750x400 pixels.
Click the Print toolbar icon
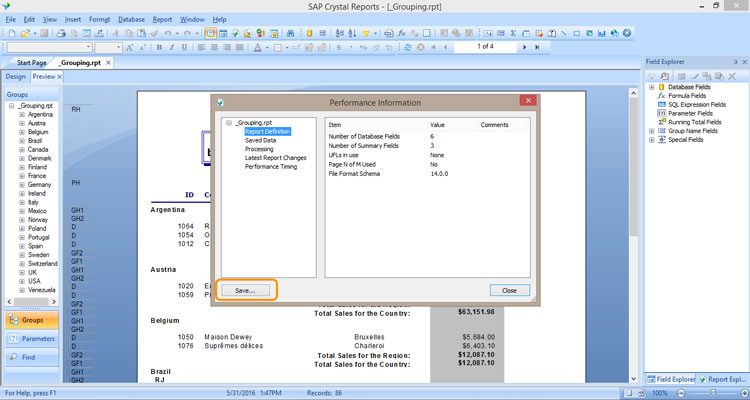click(61, 33)
